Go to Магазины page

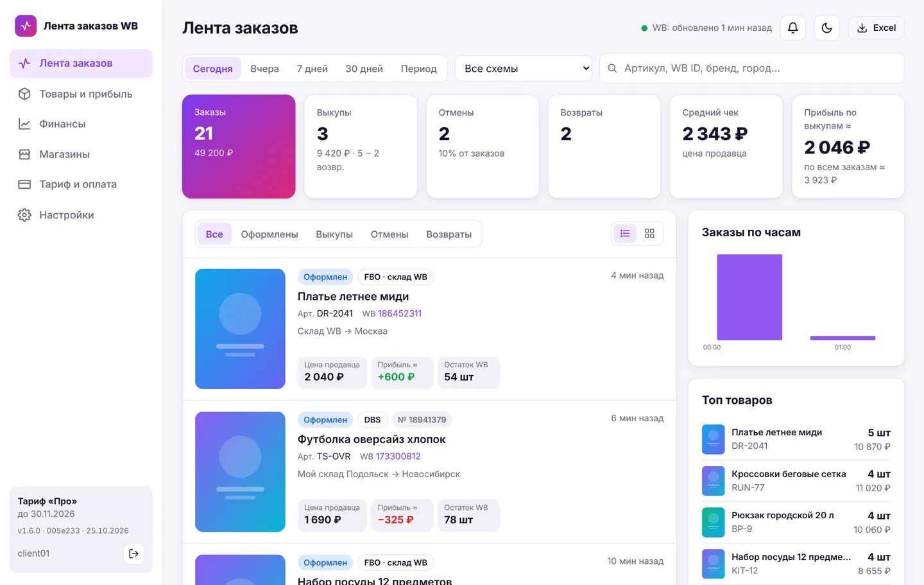tap(81, 154)
